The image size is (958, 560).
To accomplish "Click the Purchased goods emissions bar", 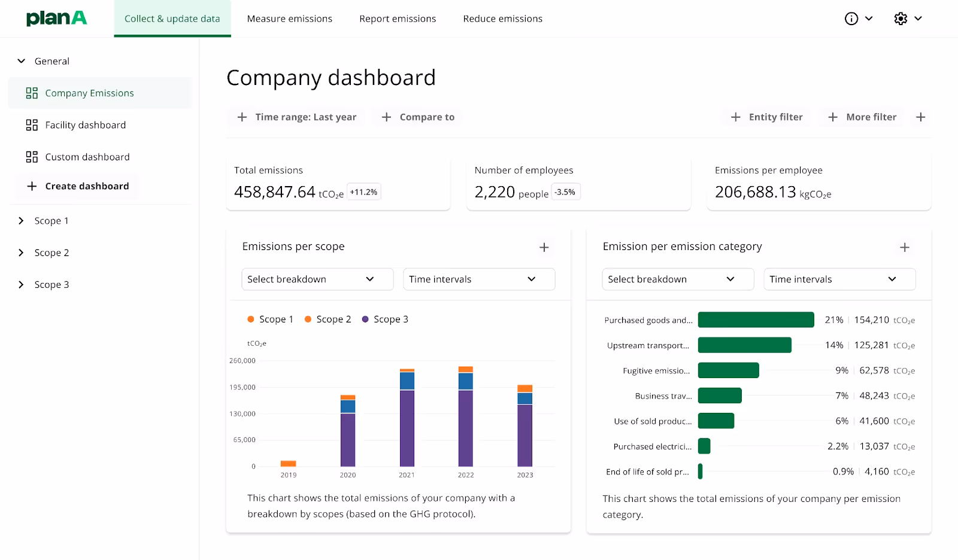I will coord(756,319).
